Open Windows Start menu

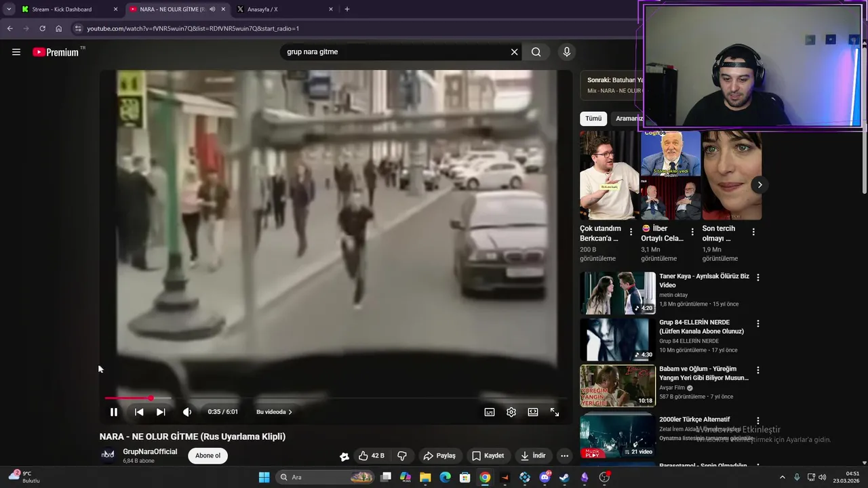click(264, 477)
